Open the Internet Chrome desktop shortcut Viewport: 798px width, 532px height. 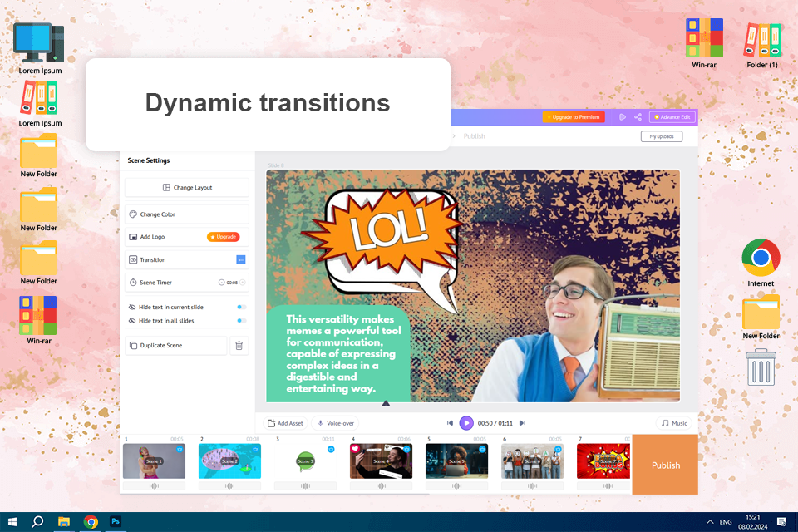coord(761,262)
